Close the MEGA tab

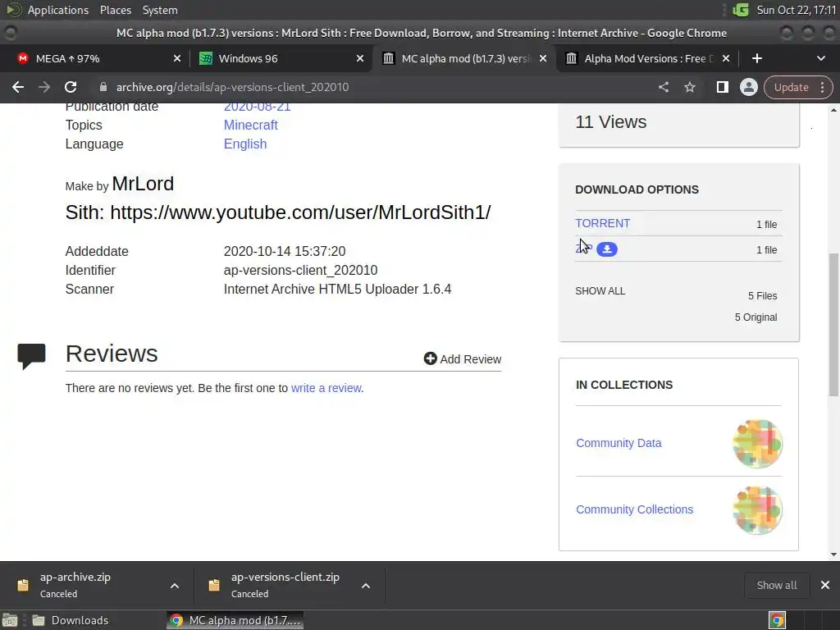click(177, 58)
